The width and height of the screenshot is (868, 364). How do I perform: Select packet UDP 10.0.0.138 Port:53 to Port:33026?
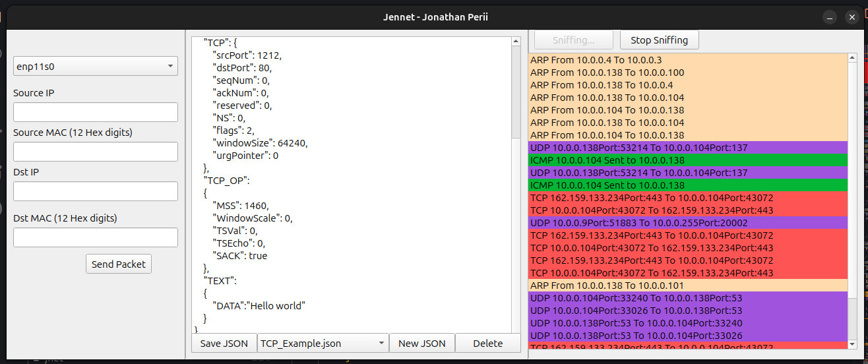(688, 336)
